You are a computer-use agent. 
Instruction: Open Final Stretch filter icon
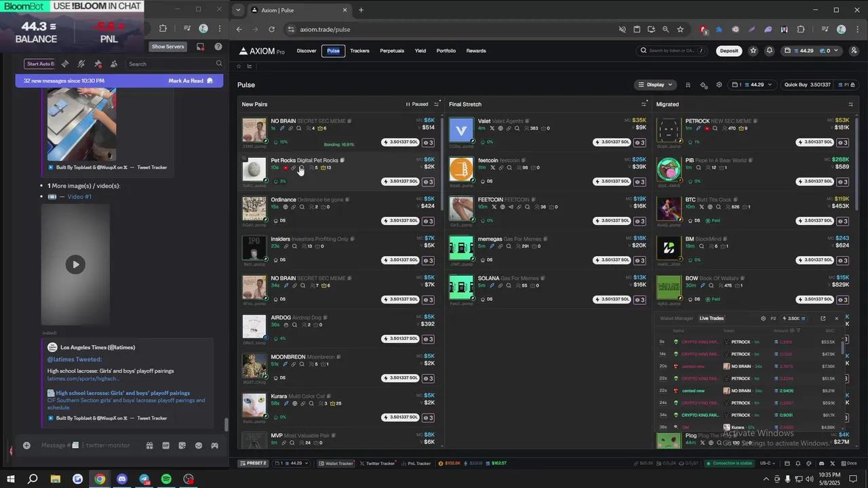[644, 104]
